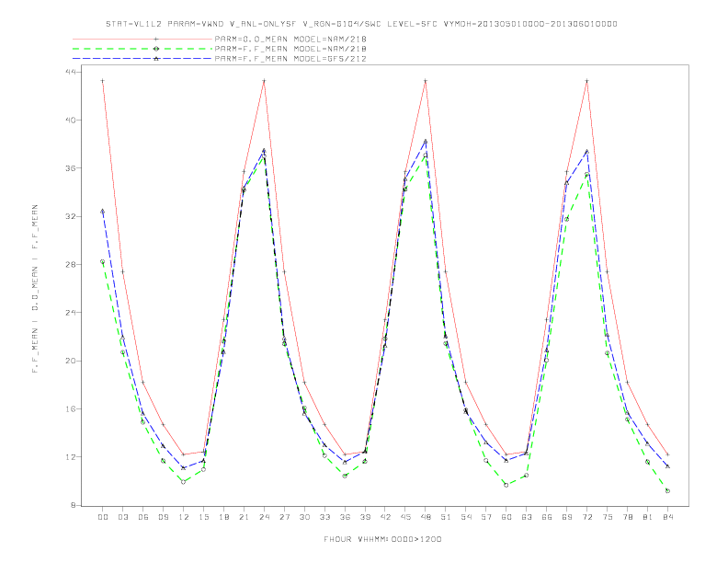Click the x-axis tick label 63
This screenshot has width=728, height=563.
[527, 517]
